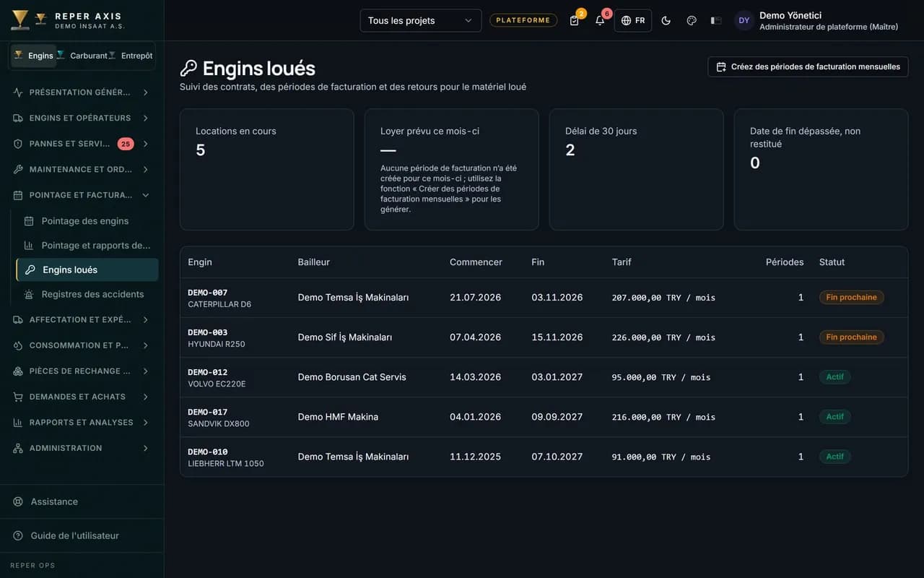Click the Registres des accidents siren icon

point(29,294)
